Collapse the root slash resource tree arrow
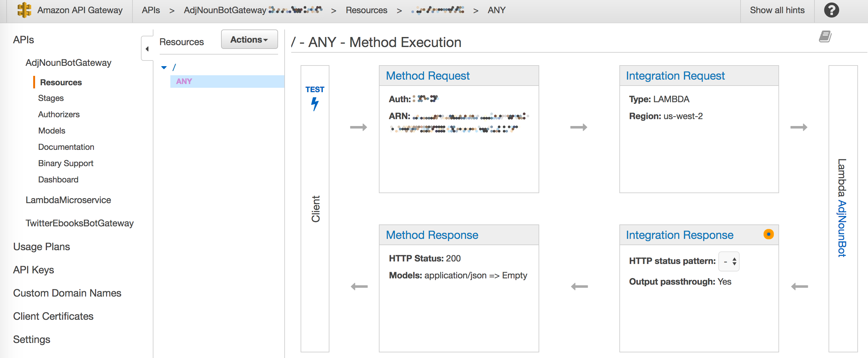 164,67
